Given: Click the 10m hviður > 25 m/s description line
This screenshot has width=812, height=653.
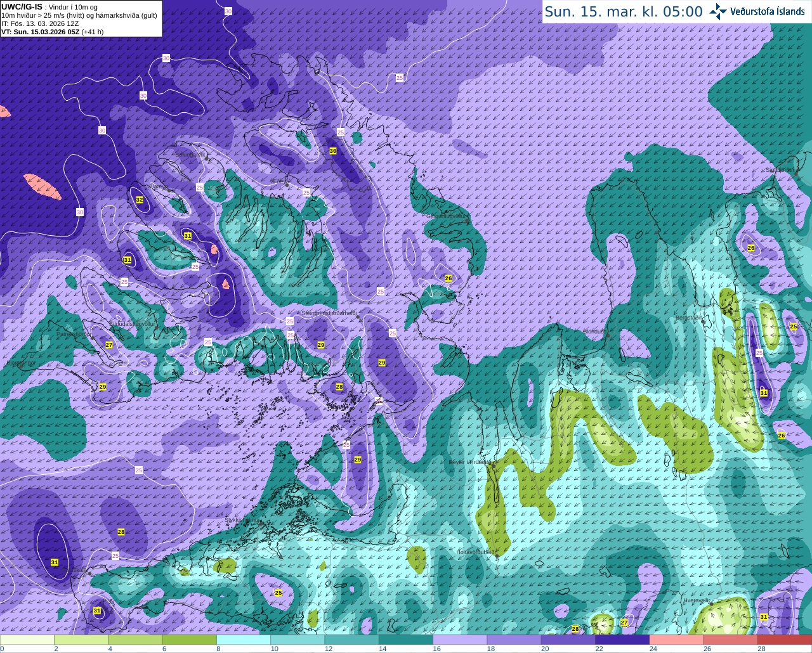Looking at the screenshot, I should 79,15.
